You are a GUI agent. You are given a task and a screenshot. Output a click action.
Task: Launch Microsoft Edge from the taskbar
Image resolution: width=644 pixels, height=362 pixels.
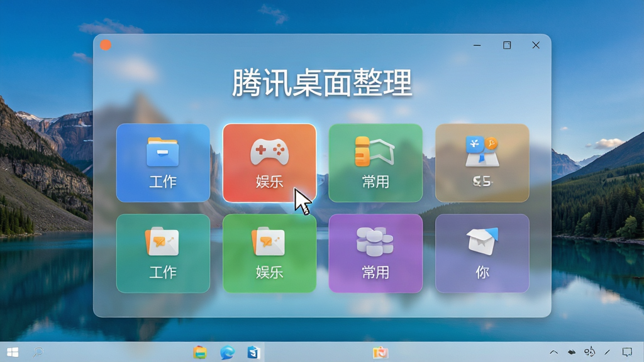coord(227,352)
